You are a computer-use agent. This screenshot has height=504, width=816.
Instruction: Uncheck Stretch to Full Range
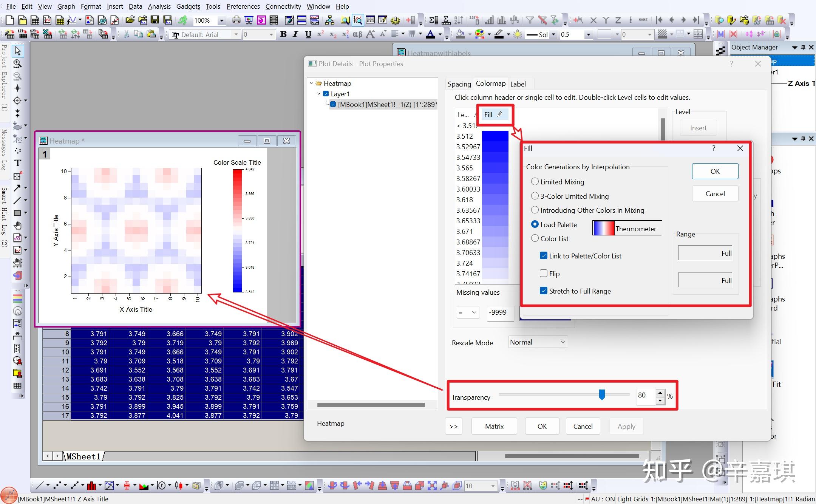click(x=544, y=291)
